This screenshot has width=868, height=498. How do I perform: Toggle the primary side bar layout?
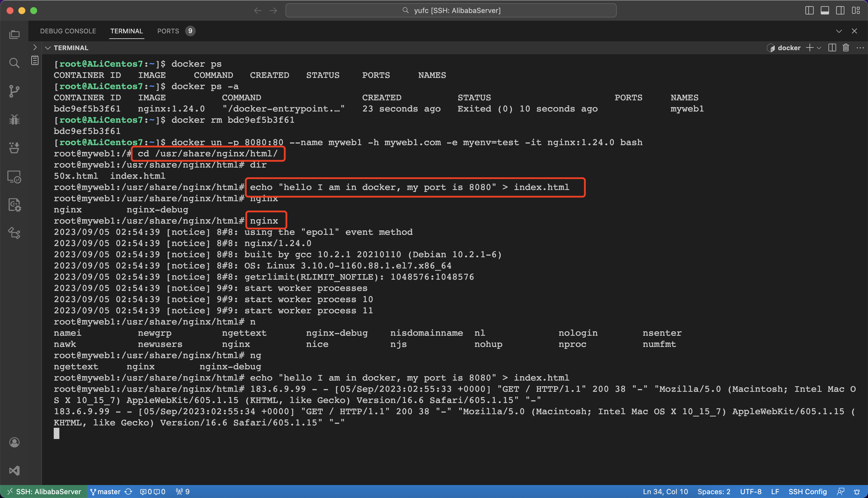tap(810, 10)
